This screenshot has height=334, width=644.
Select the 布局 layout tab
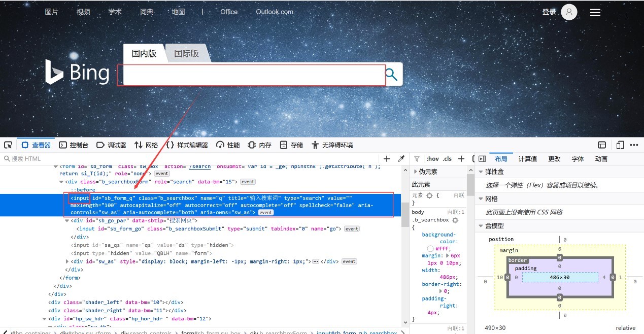(x=501, y=159)
